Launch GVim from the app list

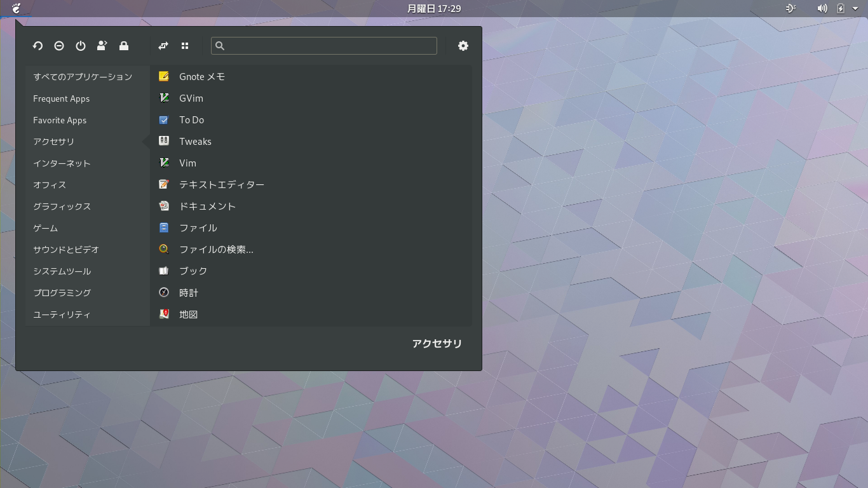click(x=311, y=98)
